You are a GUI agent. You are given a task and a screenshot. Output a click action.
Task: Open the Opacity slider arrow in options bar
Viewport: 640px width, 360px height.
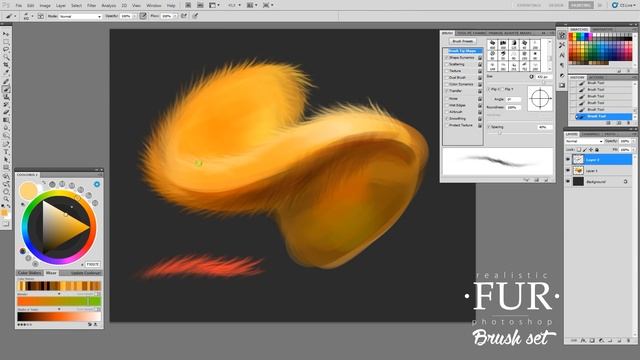click(134, 16)
